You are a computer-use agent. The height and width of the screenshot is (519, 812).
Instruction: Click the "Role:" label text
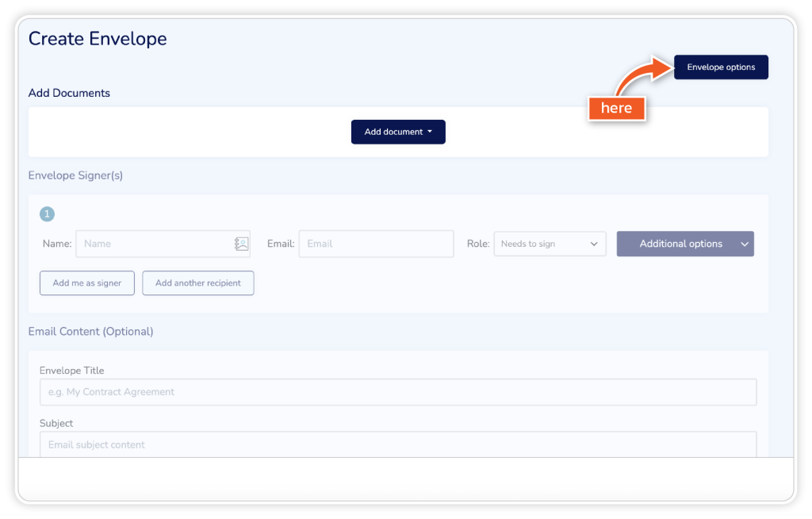coord(477,244)
